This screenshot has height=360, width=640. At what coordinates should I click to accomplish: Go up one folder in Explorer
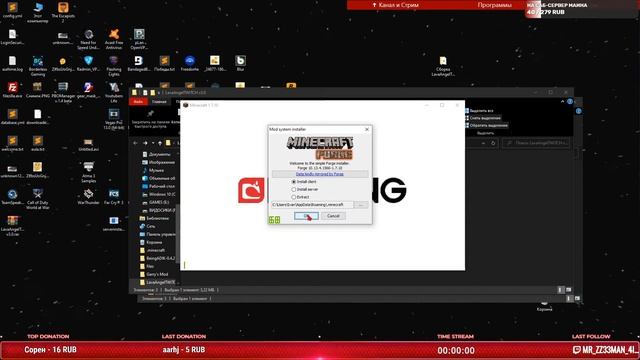pyautogui.click(x=160, y=143)
